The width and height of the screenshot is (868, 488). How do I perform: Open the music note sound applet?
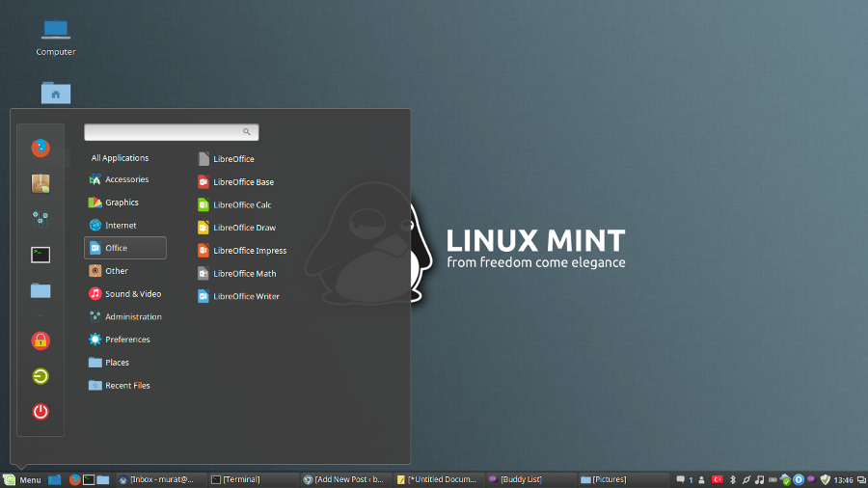pos(760,479)
